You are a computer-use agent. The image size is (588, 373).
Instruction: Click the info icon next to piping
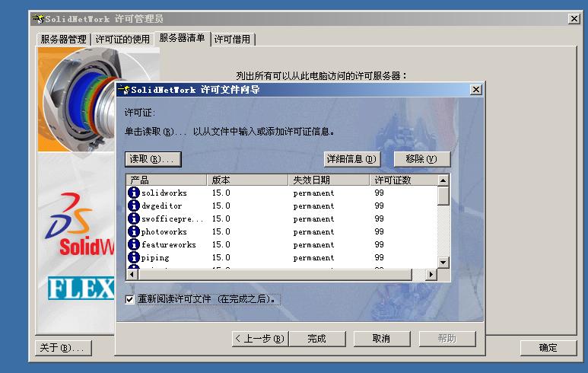[x=134, y=257]
